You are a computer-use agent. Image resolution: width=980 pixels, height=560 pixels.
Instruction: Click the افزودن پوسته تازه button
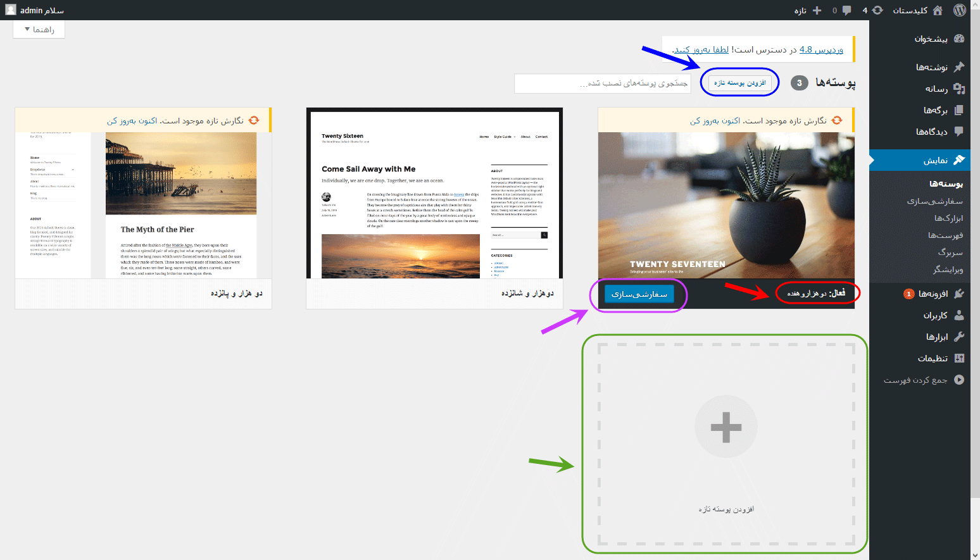click(x=740, y=83)
